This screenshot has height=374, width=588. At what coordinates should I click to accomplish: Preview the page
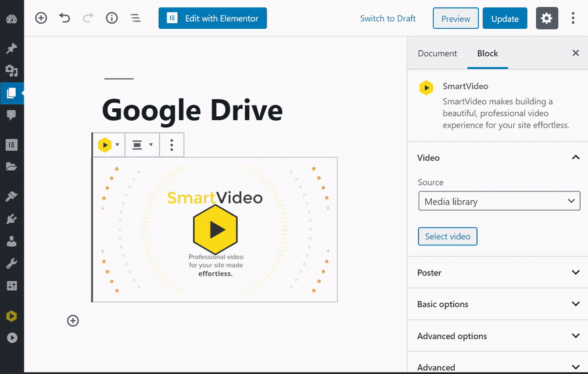tap(455, 18)
